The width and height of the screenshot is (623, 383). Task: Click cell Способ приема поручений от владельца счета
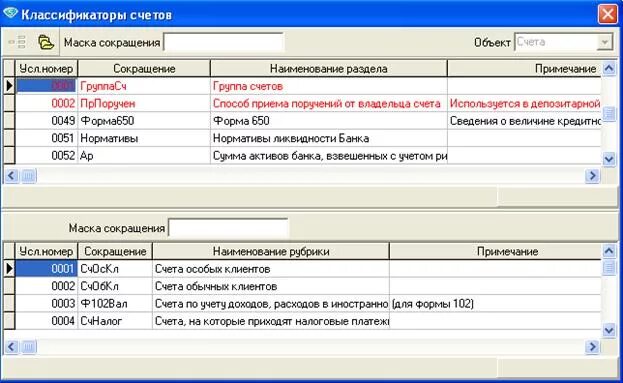(329, 103)
